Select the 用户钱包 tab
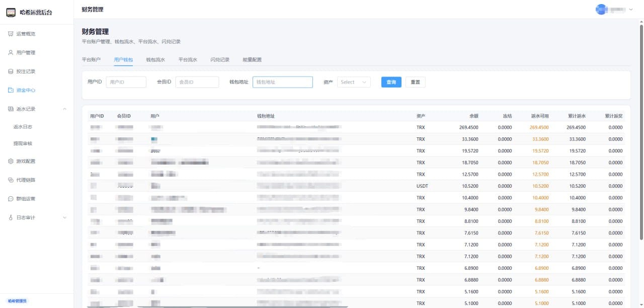 tap(123, 59)
